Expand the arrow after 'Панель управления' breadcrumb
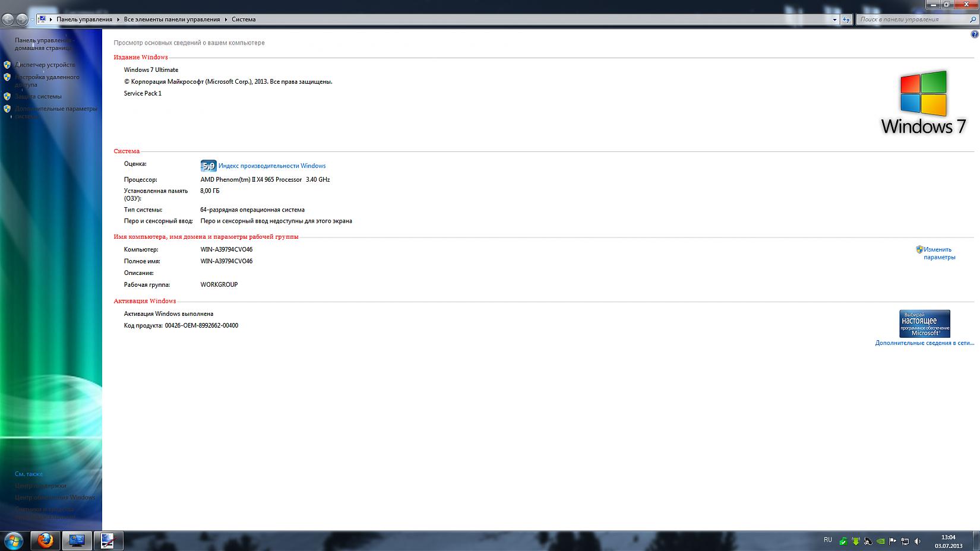980x551 pixels. point(118,20)
